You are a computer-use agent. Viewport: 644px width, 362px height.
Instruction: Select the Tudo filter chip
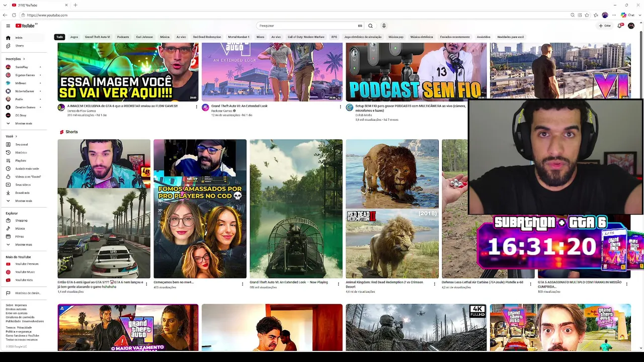(59, 37)
